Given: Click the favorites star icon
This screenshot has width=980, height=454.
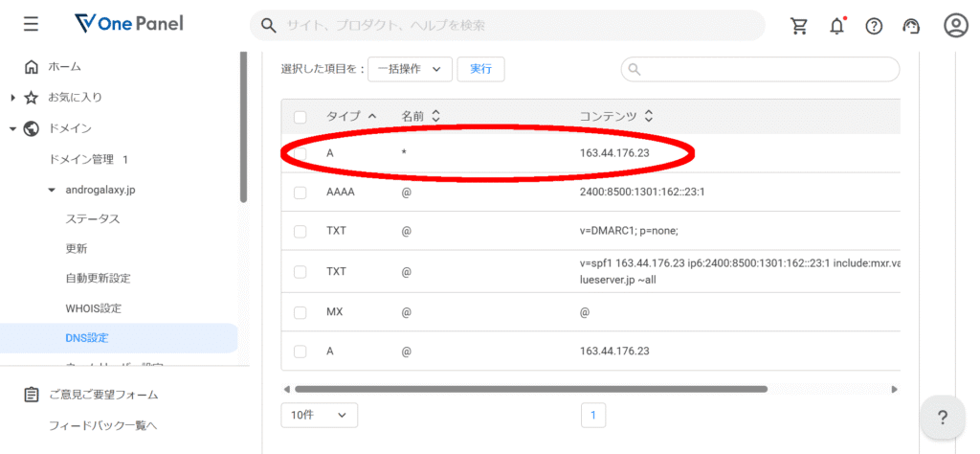Looking at the screenshot, I should tap(31, 98).
